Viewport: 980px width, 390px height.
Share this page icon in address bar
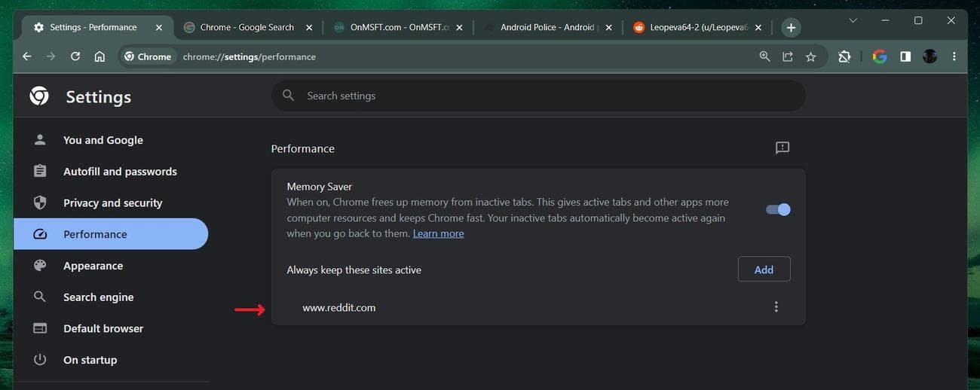(x=788, y=56)
